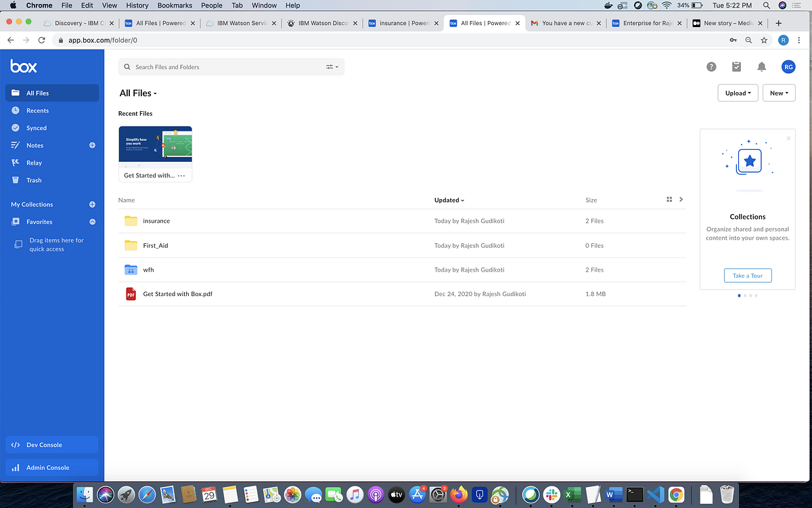Viewport: 812px width, 508px height.
Task: Switch to the New story – Medium tab
Action: (x=726, y=23)
